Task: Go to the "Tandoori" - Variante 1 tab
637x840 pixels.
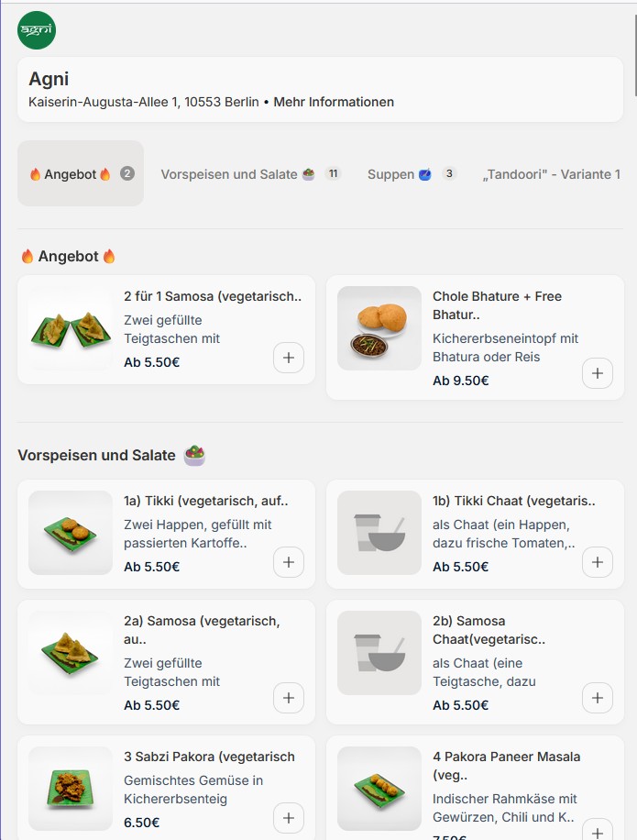Action: point(551,174)
